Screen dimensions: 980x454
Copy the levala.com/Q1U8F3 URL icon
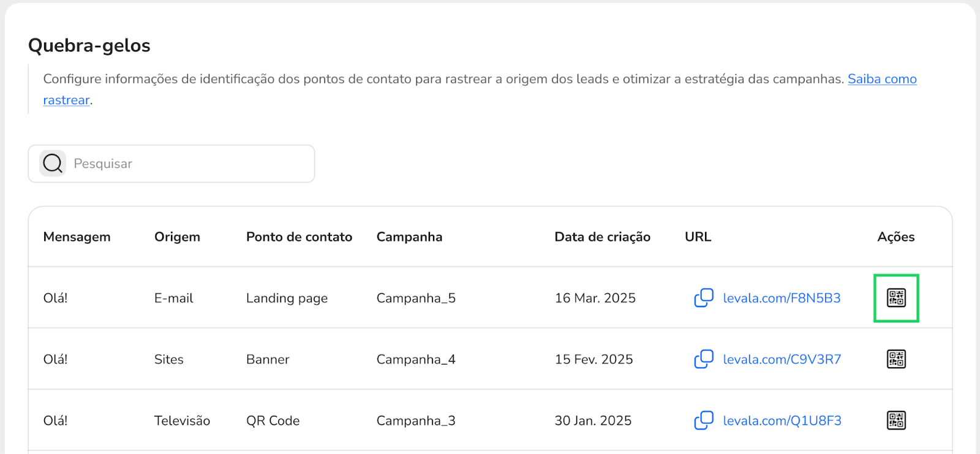[x=704, y=420]
